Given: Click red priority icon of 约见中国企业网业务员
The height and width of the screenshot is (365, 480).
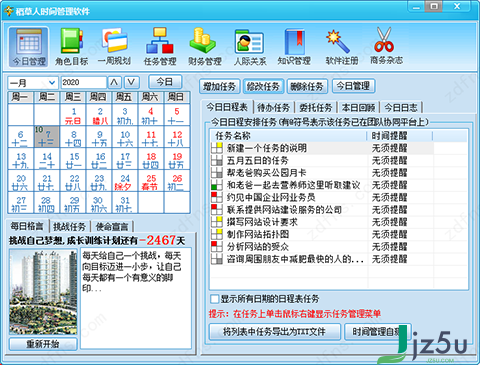Looking at the screenshot, I should (x=217, y=197).
